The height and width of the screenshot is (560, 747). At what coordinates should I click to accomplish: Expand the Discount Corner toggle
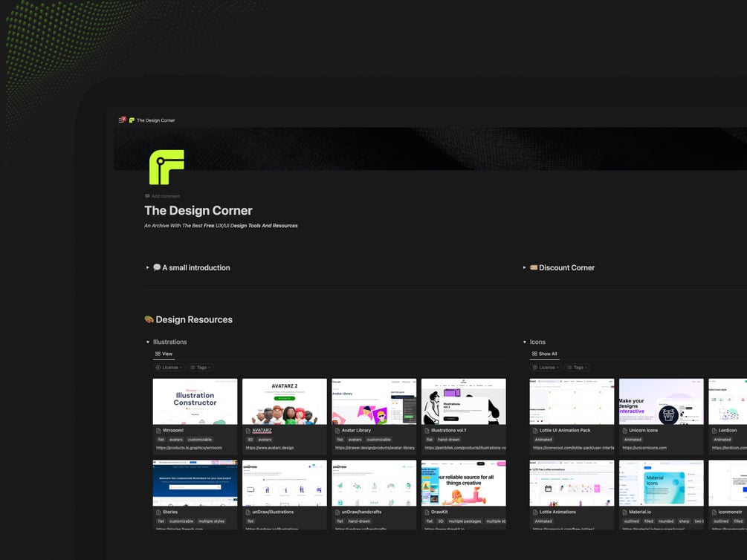click(525, 267)
